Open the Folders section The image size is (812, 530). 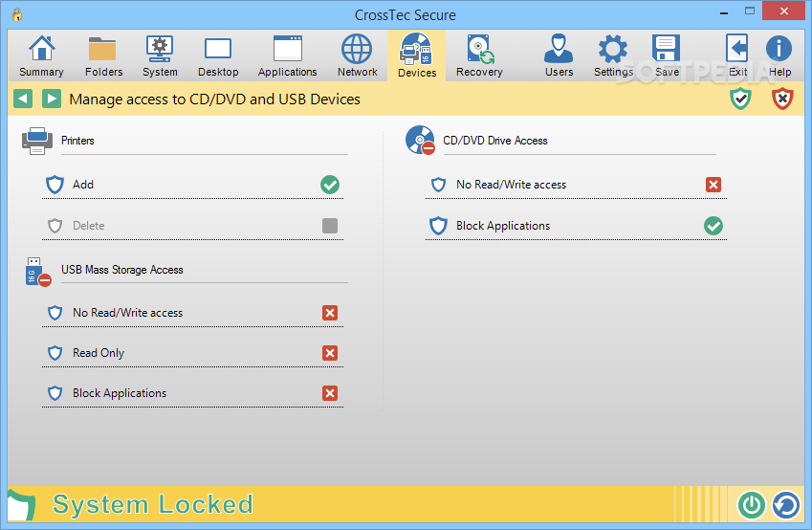(103, 55)
